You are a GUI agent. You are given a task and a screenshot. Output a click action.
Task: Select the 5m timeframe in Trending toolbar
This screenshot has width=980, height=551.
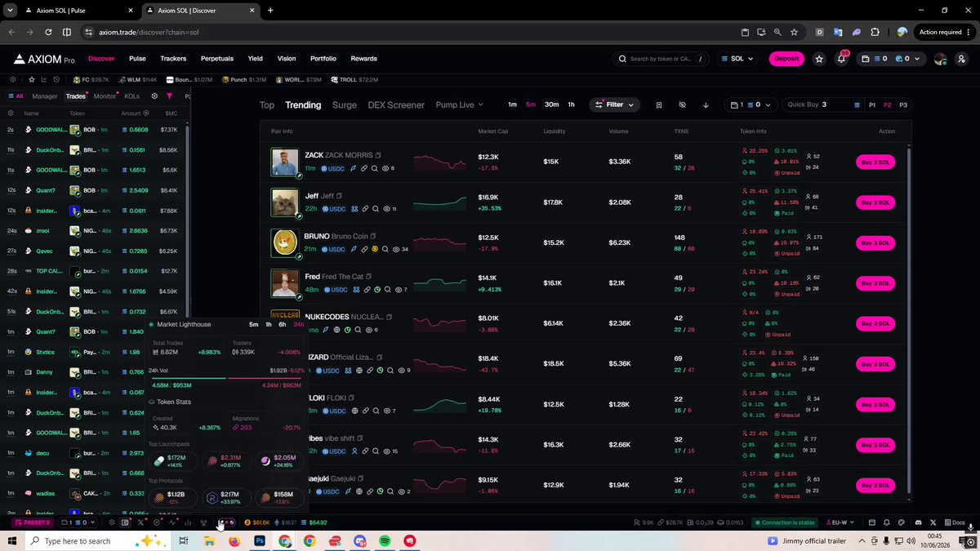click(x=531, y=104)
